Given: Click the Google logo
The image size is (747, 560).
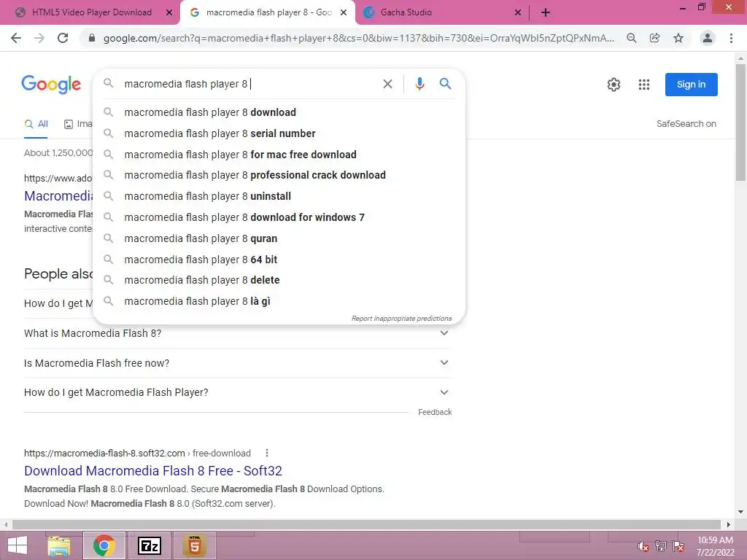Looking at the screenshot, I should pos(52,85).
